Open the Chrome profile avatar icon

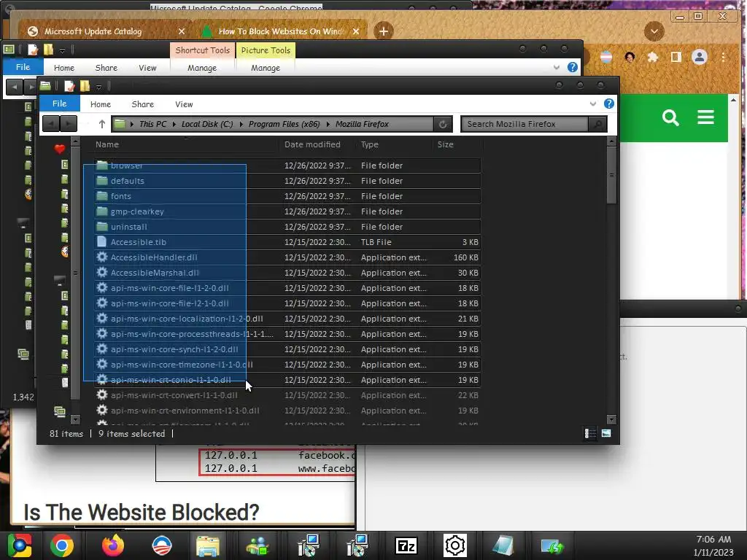click(700, 57)
